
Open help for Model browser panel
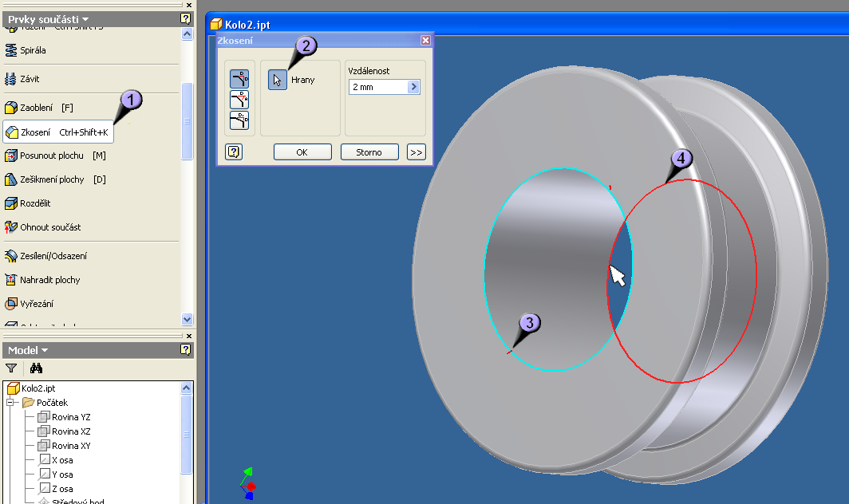186,350
